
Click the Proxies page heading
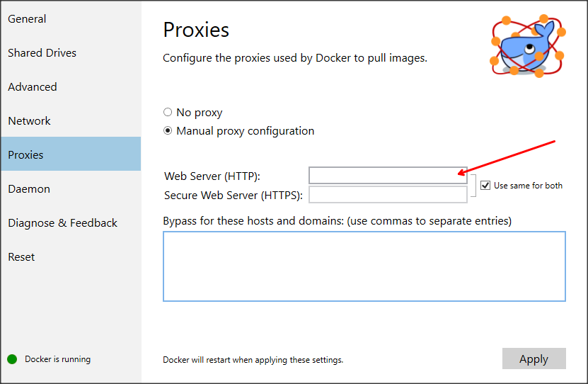tap(196, 30)
